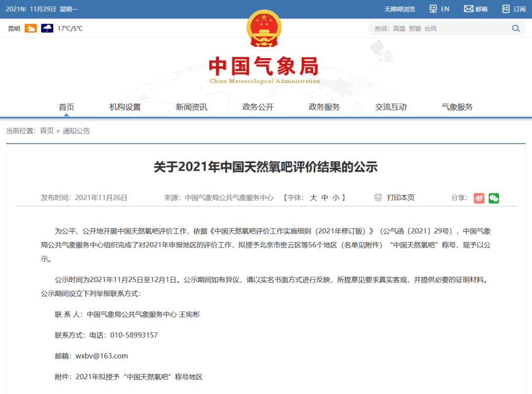Share article via WeChat icon
The height and width of the screenshot is (394, 532).
tap(494, 198)
